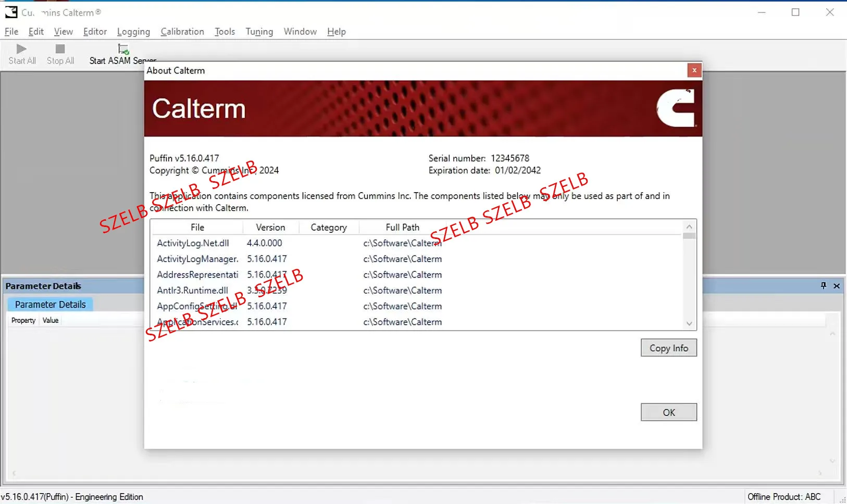Open the Tools menu

(225, 32)
